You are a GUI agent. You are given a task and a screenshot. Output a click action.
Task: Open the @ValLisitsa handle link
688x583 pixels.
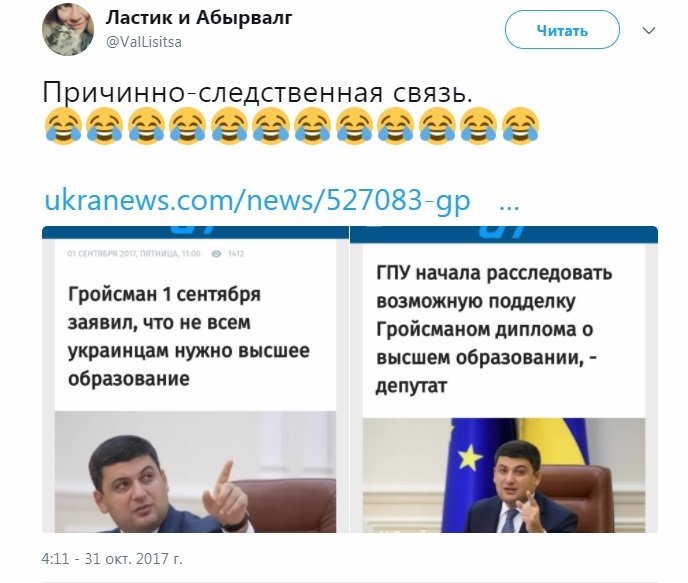click(144, 42)
